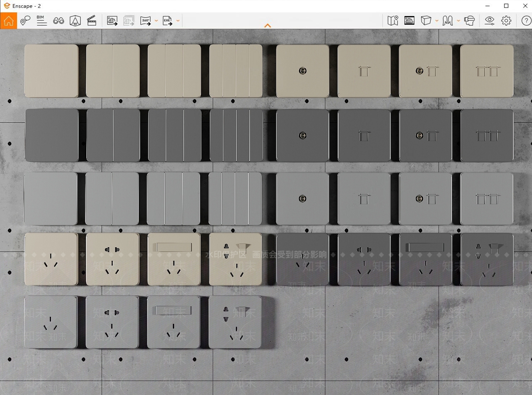Open the Video Editor clapperboard
The height and width of the screenshot is (395, 532).
[x=91, y=21]
